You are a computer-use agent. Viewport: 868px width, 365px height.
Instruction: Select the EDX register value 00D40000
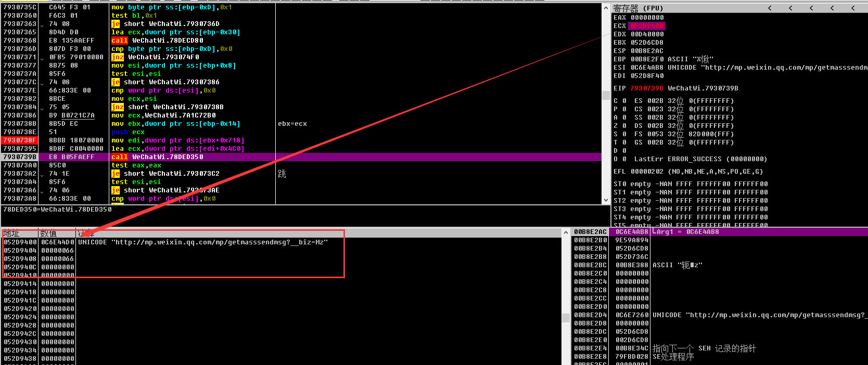647,34
